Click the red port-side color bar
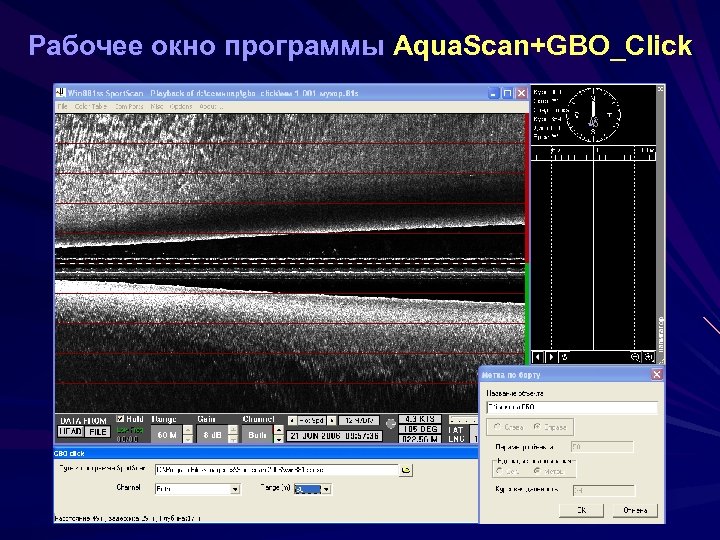The height and width of the screenshot is (540, 720). 528,188
